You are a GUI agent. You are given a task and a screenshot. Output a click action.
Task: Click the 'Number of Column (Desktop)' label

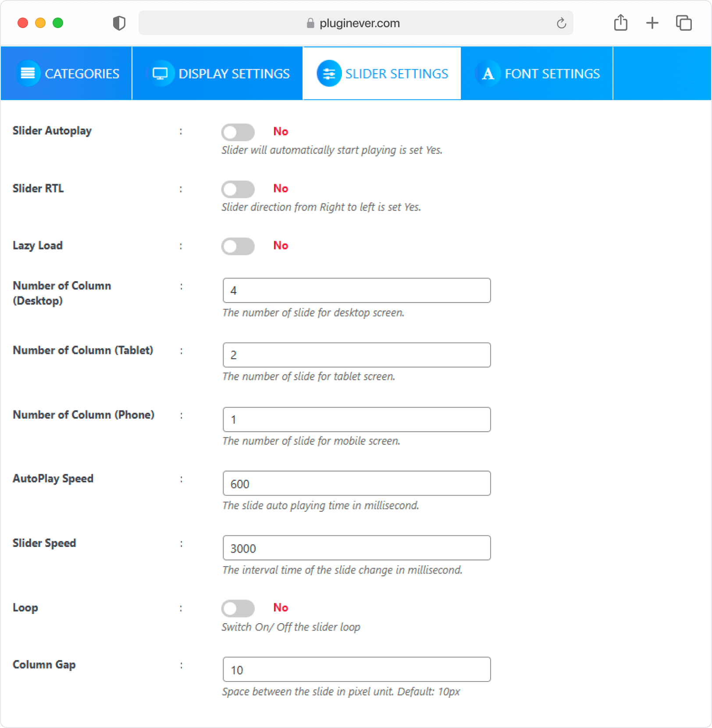point(62,293)
